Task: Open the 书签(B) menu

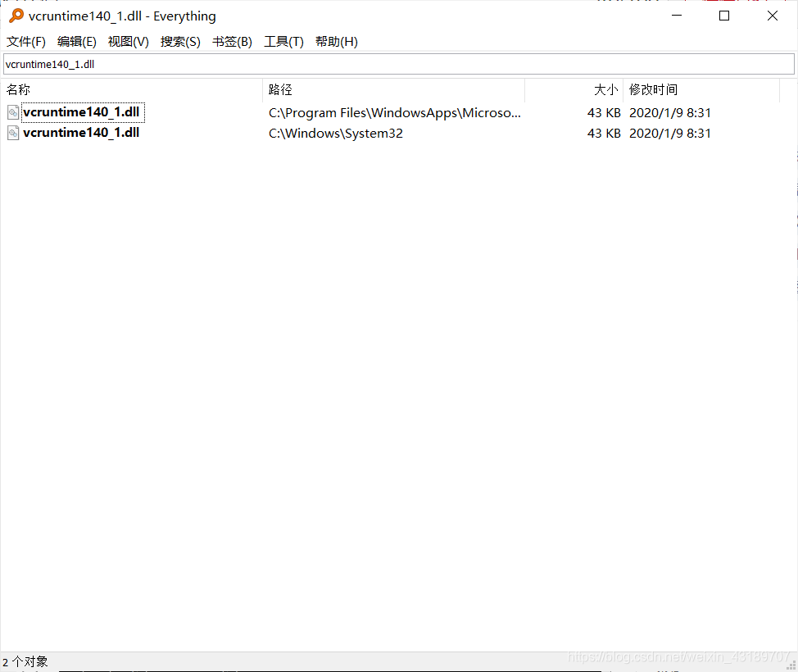Action: coord(232,41)
